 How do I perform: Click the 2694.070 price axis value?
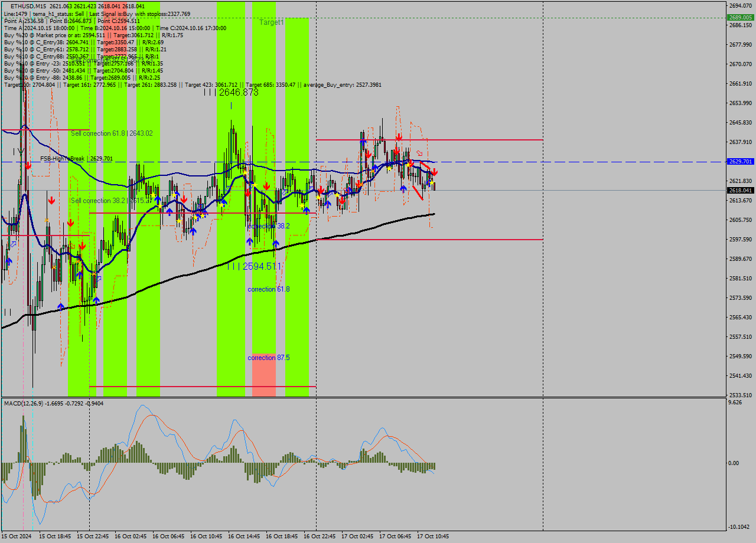pos(740,5)
